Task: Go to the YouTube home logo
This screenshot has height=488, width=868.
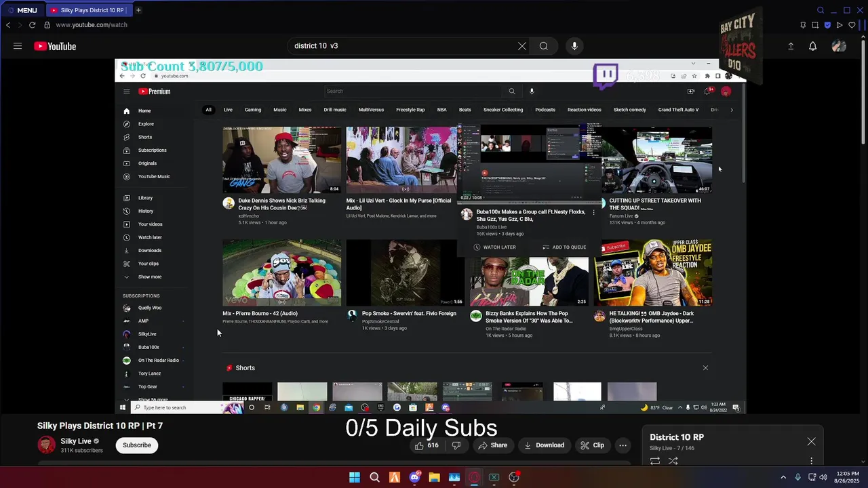Action: pyautogui.click(x=55, y=46)
